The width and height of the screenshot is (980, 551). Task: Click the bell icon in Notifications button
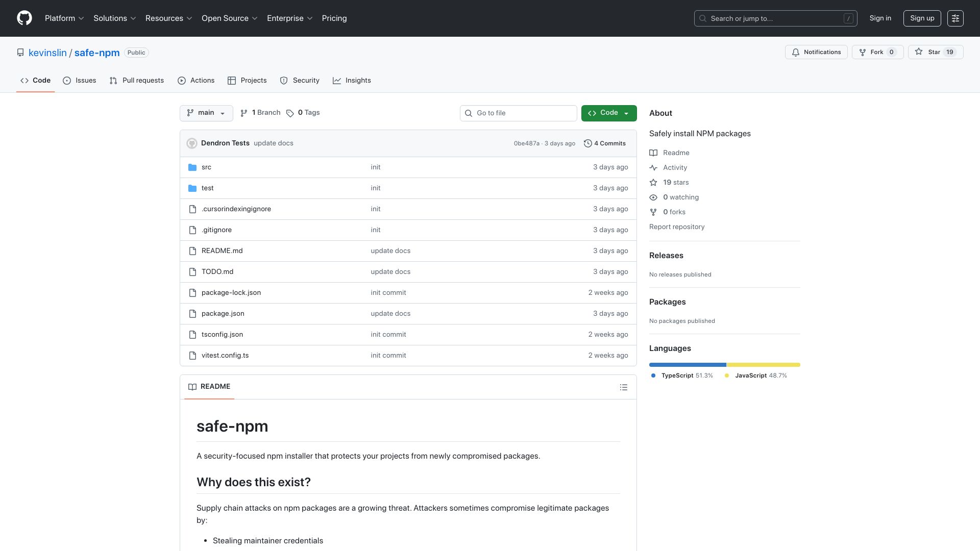click(795, 52)
